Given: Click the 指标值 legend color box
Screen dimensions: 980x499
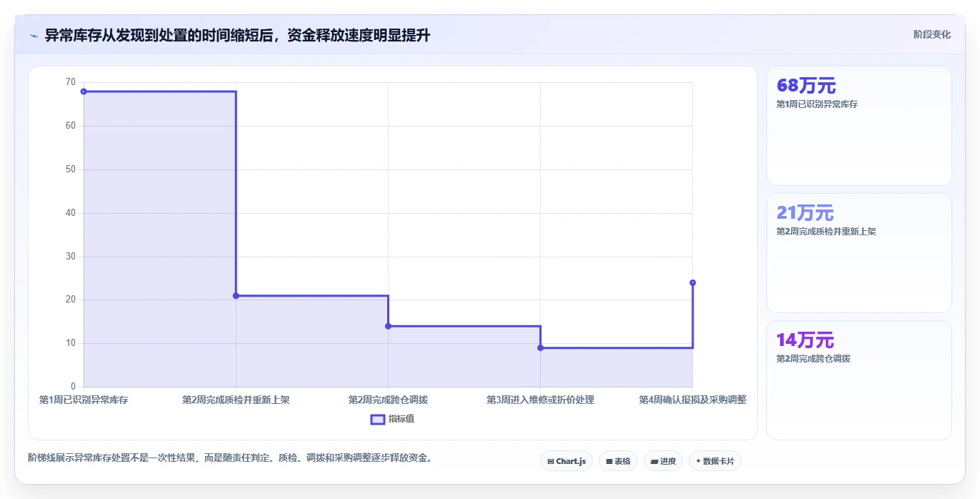Looking at the screenshot, I should coord(378,419).
